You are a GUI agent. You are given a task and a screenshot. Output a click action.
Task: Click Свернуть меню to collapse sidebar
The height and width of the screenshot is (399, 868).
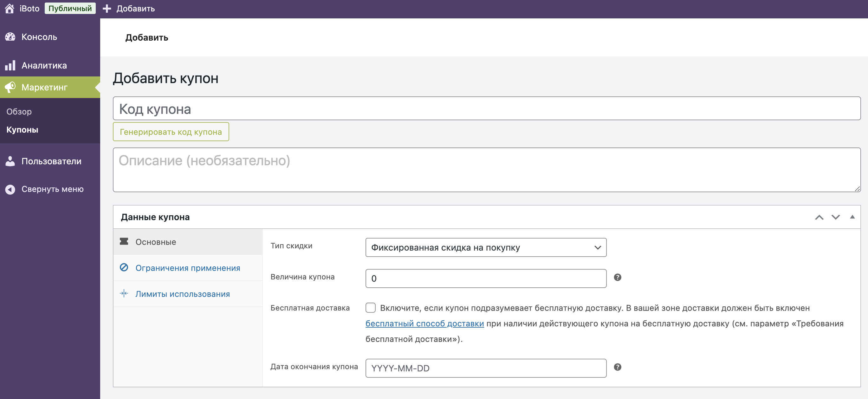point(50,189)
